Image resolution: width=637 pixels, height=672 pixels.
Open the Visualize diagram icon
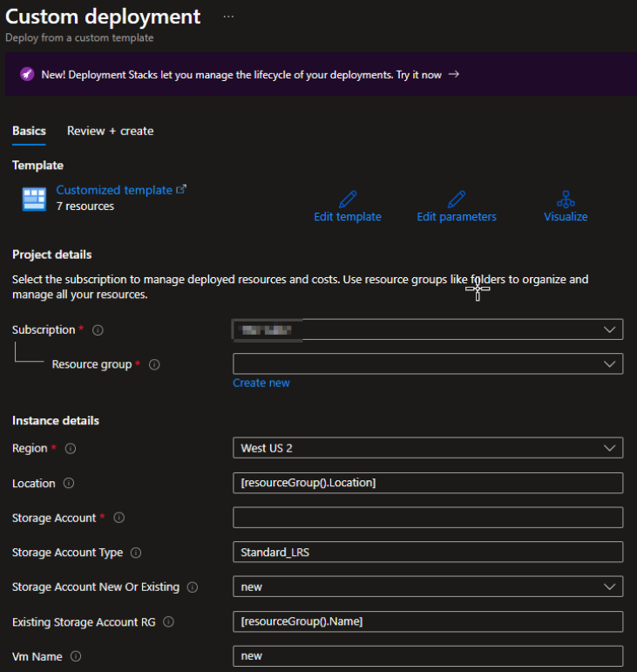click(x=566, y=199)
